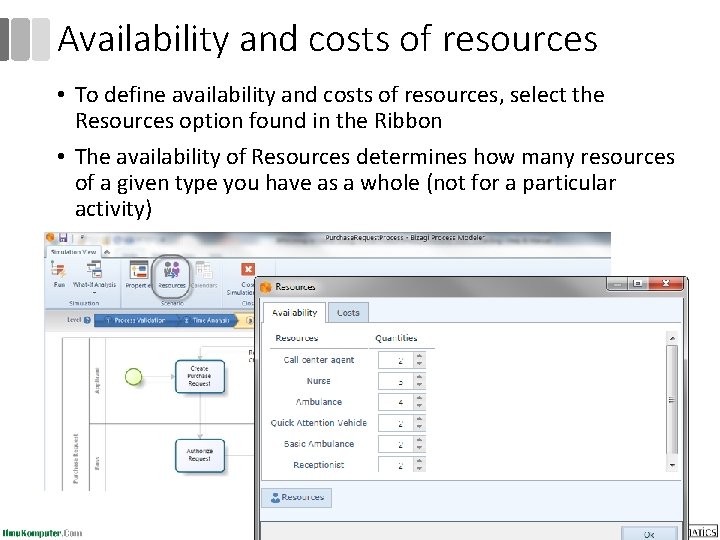
Task: Maximize the Resources dialog window
Action: pos(637,284)
